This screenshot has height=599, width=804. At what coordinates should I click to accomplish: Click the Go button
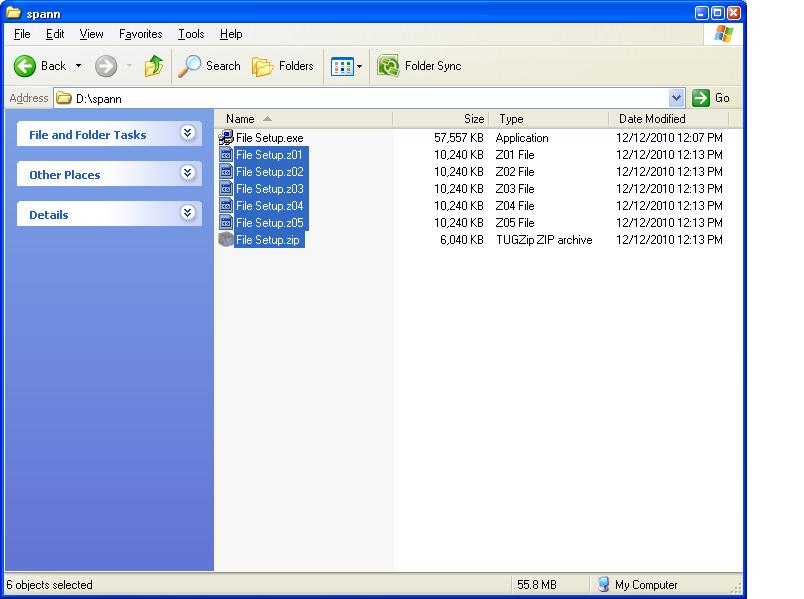(711, 98)
